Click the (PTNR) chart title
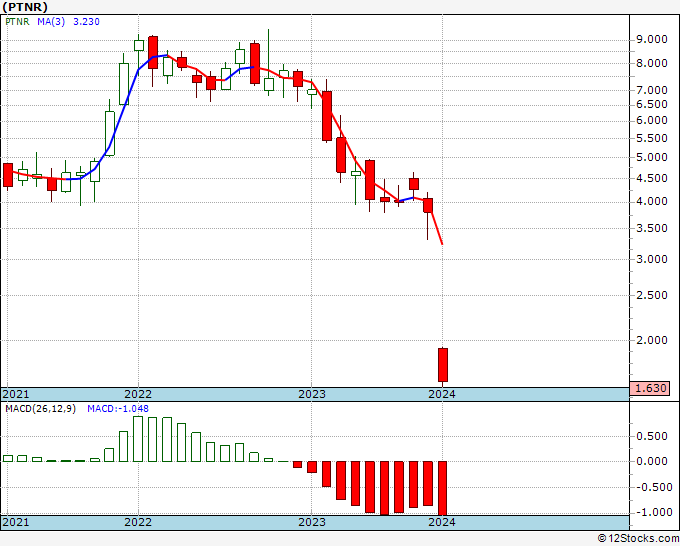Viewport: 680px width, 546px height. pos(24,7)
